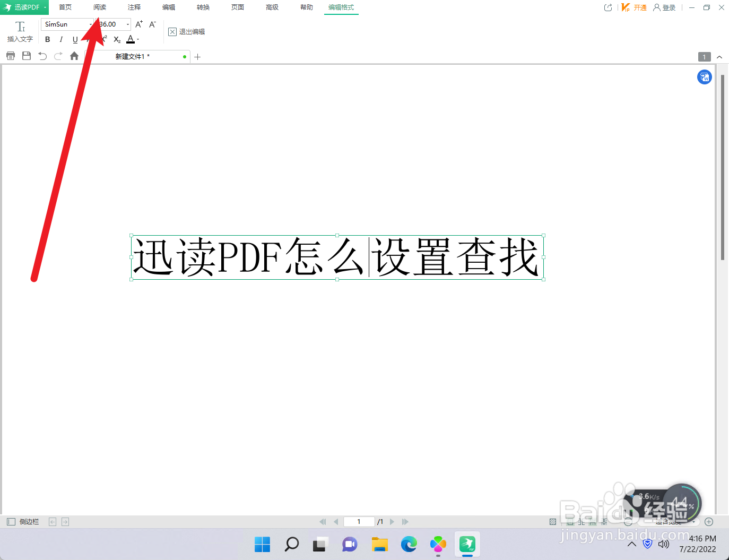The image size is (729, 560).
Task: Open the 高级 tab
Action: pos(272,7)
